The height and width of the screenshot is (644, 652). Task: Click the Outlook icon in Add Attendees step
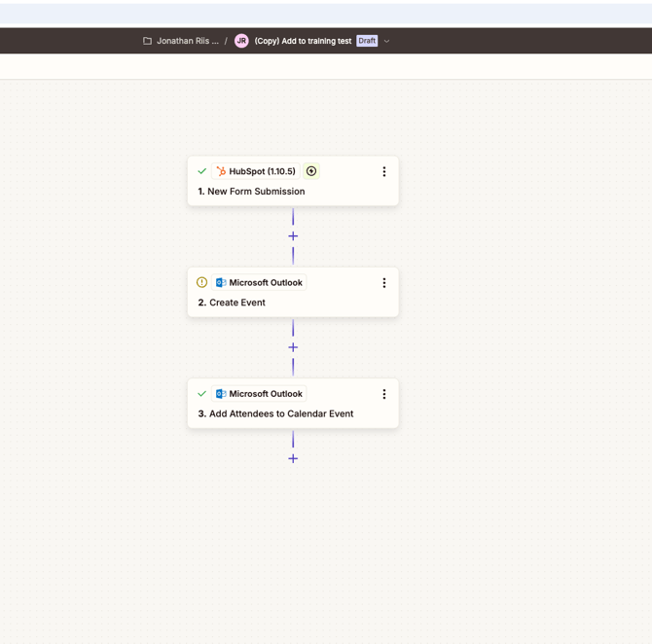(221, 394)
